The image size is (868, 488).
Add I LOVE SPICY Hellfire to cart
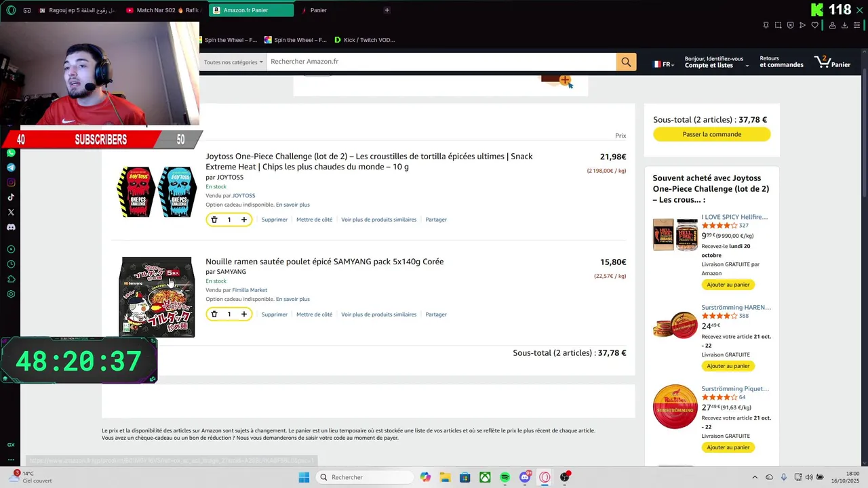click(x=728, y=285)
